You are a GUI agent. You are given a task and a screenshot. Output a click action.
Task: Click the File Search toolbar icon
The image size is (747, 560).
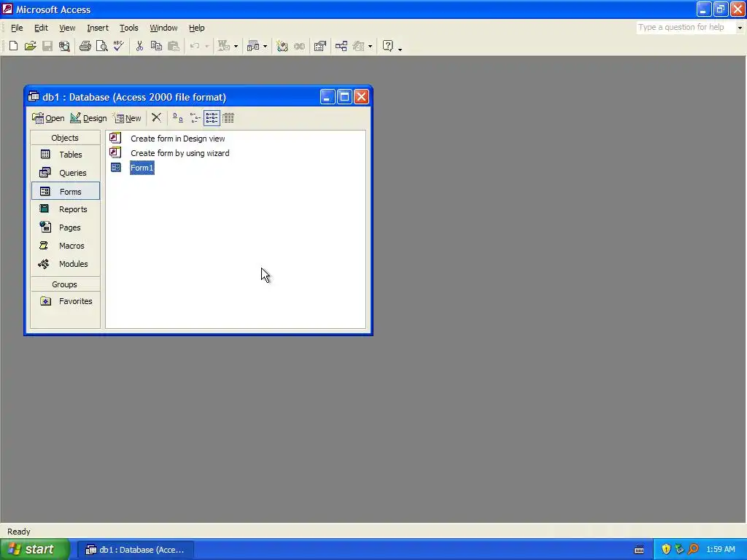pos(64,46)
